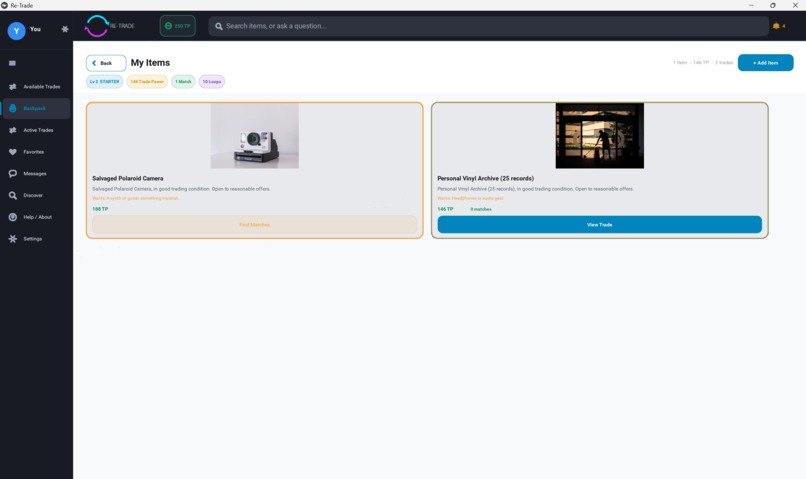Click the search magnifier icon in top bar
Viewport: 806px width, 479px height.
pos(219,26)
